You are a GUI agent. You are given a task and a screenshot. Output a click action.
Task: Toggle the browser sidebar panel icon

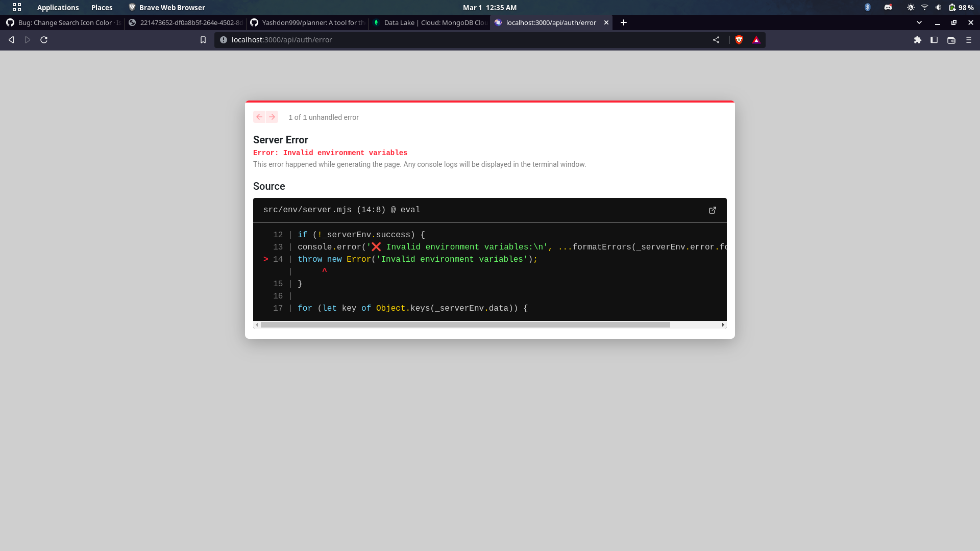(934, 40)
